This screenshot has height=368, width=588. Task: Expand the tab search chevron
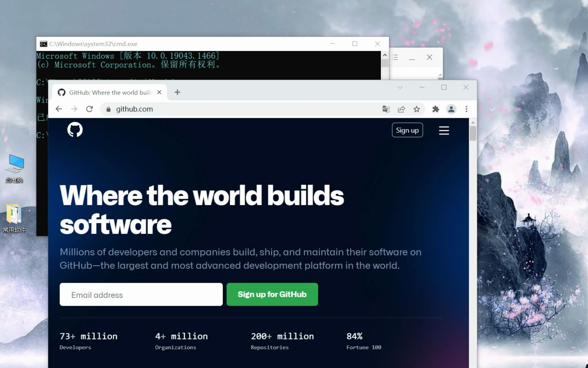[400, 87]
